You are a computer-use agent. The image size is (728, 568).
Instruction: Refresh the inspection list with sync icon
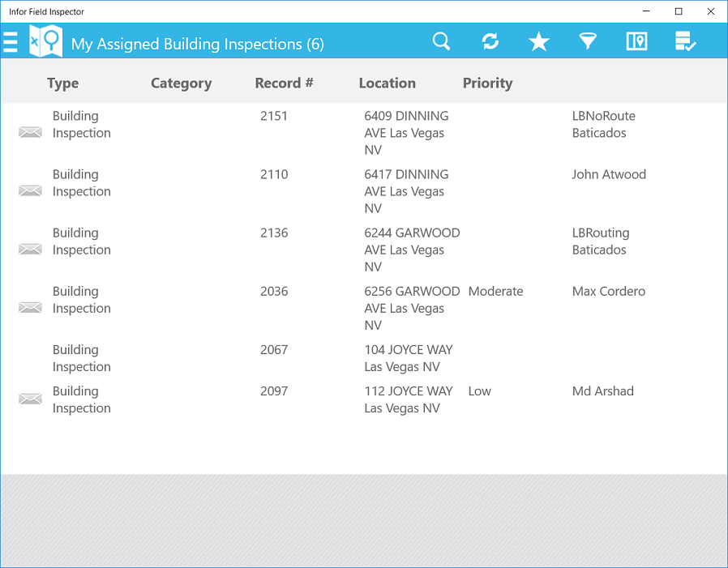(490, 41)
